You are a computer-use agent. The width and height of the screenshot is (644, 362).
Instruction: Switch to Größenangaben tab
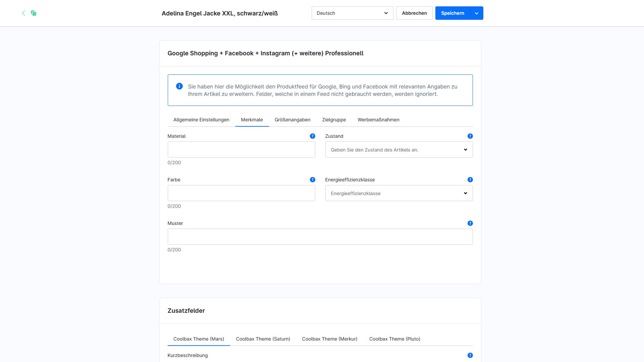(292, 120)
